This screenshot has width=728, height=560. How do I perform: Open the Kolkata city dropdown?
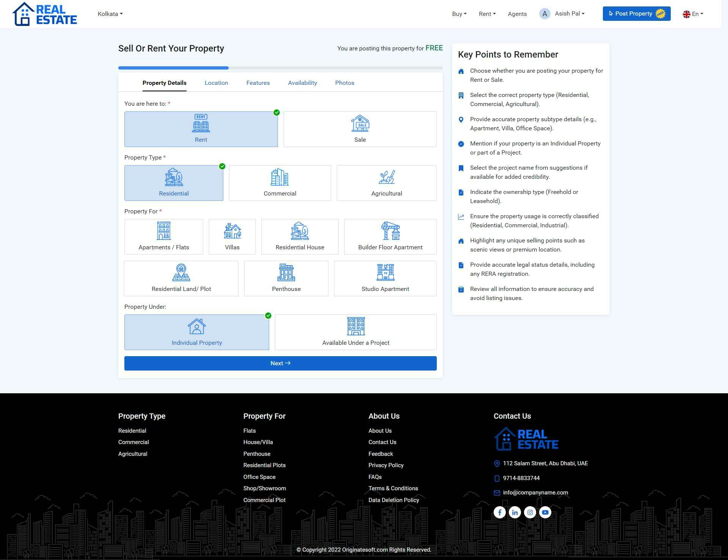[110, 14]
